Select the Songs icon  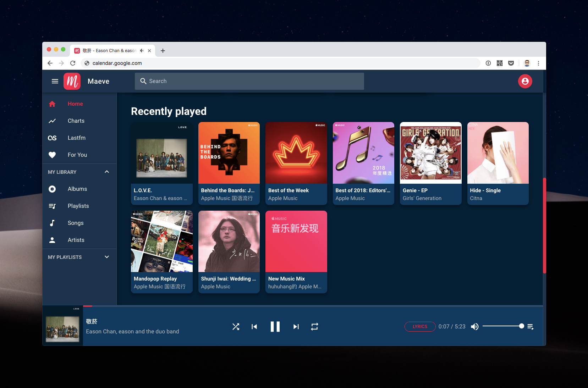(x=52, y=223)
